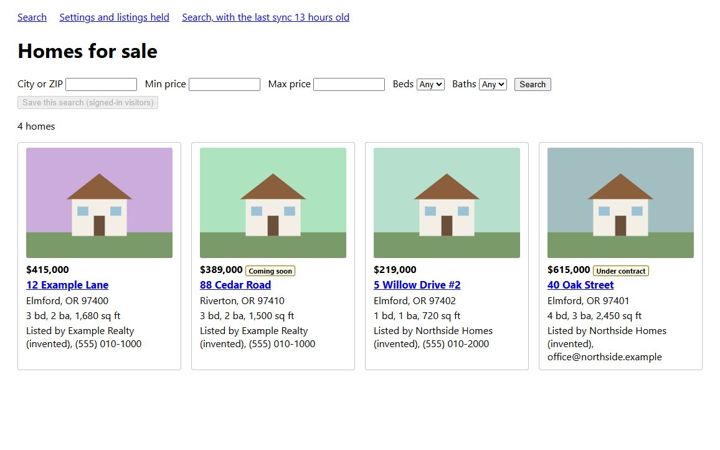Open the 40 Oak Street house photo
The image size is (720, 450).
tap(620, 202)
